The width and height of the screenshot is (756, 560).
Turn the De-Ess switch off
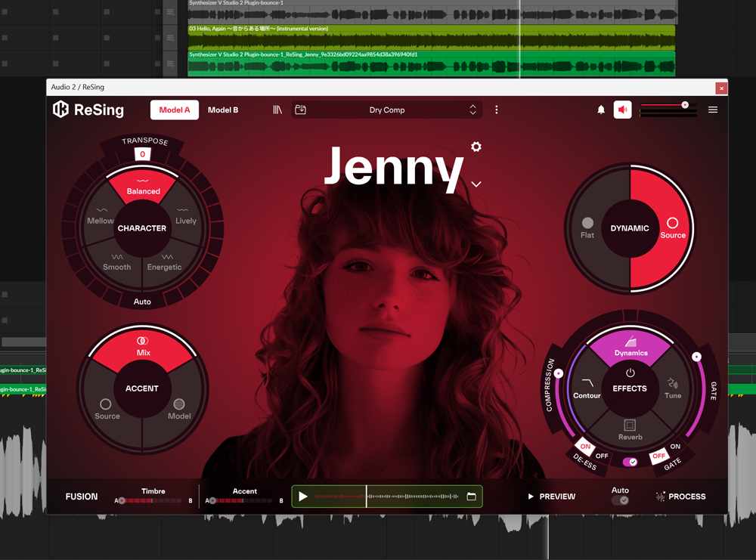click(x=602, y=456)
